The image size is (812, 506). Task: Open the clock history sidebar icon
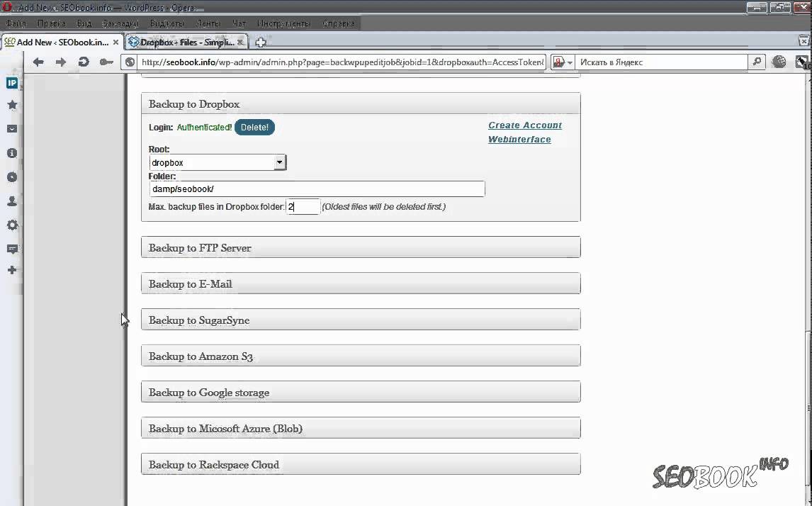click(x=12, y=177)
